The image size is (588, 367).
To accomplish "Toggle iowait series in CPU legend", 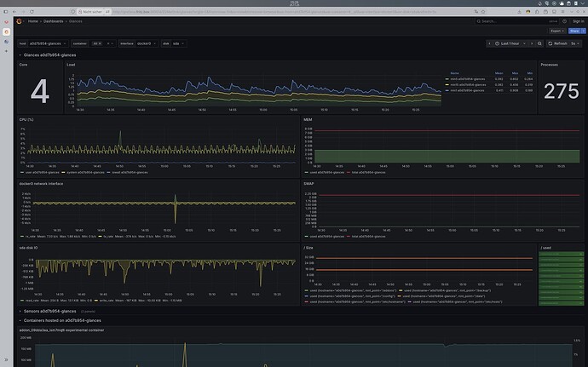I will coord(128,173).
